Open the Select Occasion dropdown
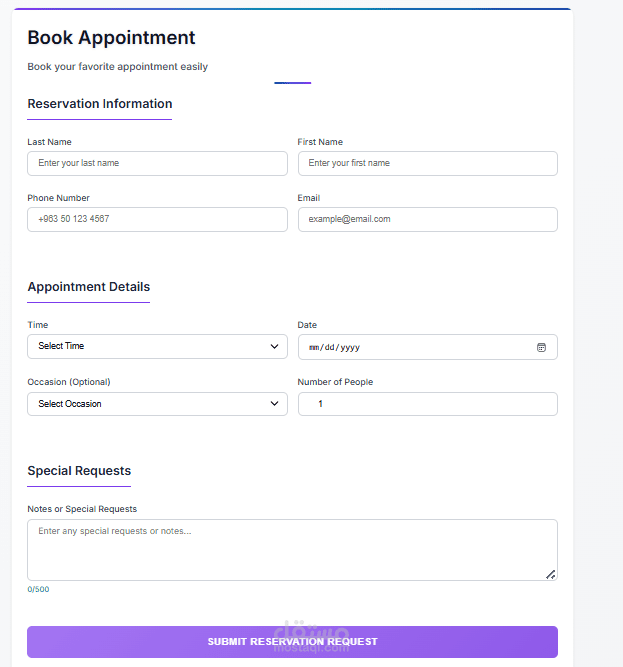 (x=157, y=404)
